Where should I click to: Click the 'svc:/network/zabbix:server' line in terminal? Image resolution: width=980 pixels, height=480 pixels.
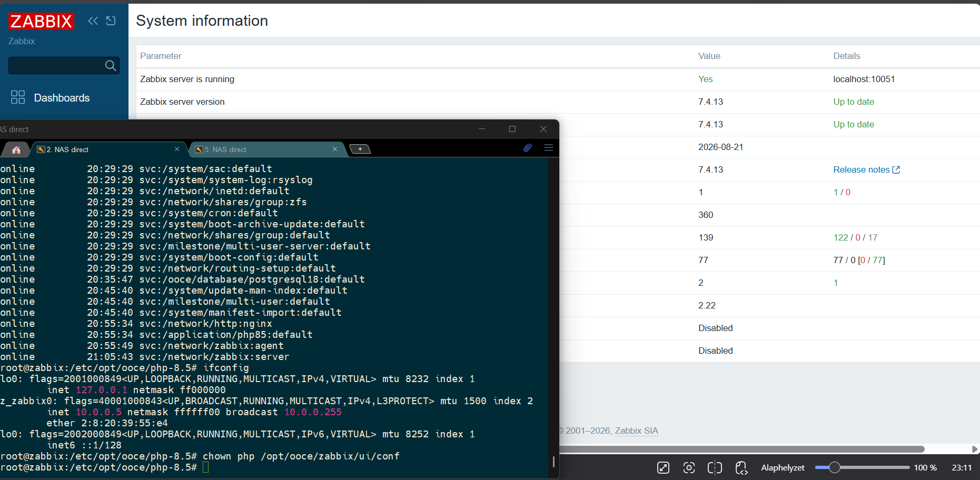[x=214, y=357]
